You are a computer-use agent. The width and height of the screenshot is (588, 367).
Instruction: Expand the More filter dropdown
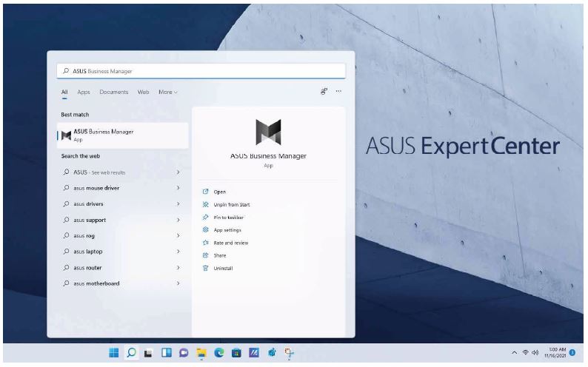coord(168,92)
